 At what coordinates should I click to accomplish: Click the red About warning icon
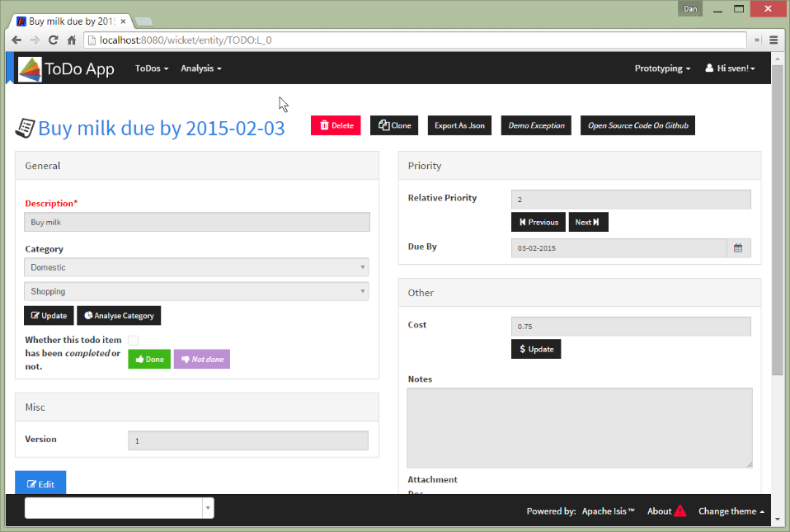pos(679,511)
